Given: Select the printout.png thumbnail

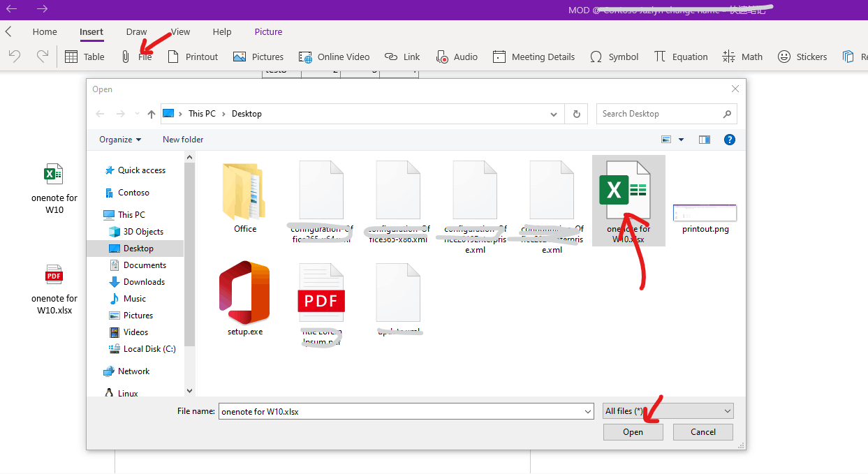Looking at the screenshot, I should coord(705,219).
